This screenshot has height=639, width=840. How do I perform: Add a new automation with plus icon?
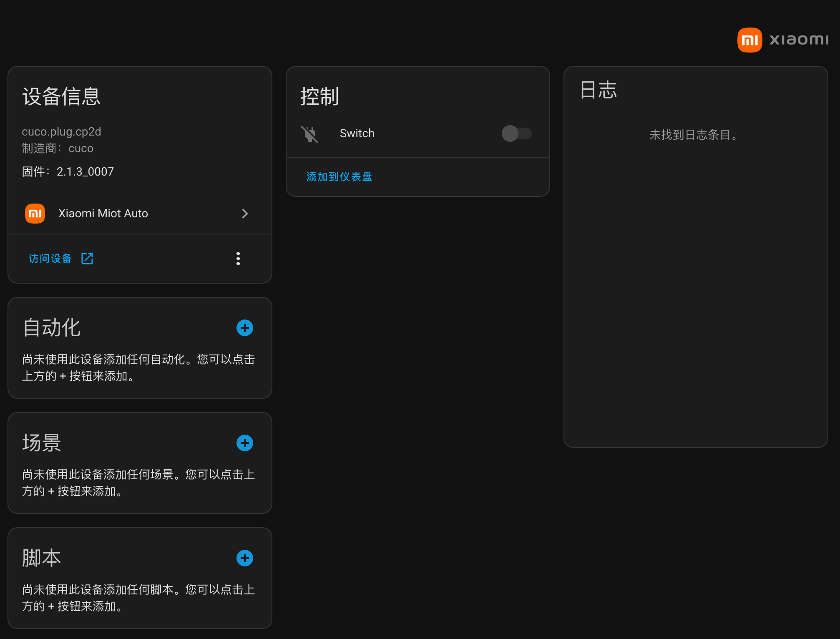pos(245,328)
